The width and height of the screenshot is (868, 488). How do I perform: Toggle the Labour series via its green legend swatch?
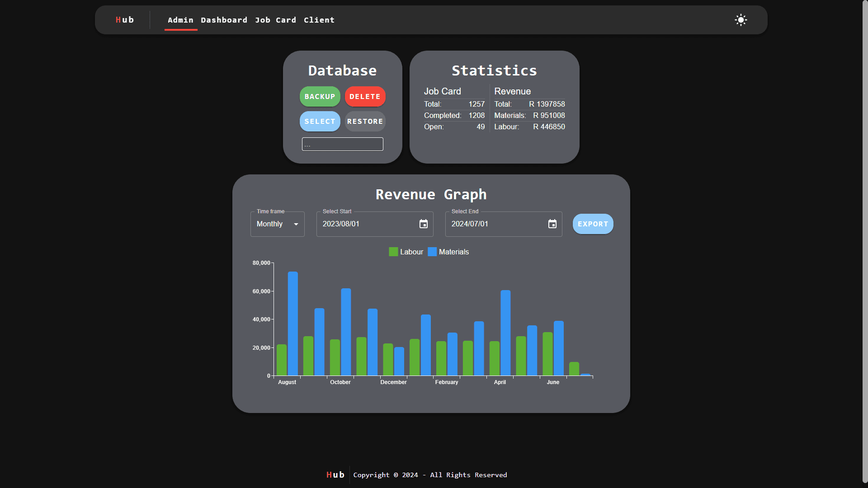click(393, 252)
